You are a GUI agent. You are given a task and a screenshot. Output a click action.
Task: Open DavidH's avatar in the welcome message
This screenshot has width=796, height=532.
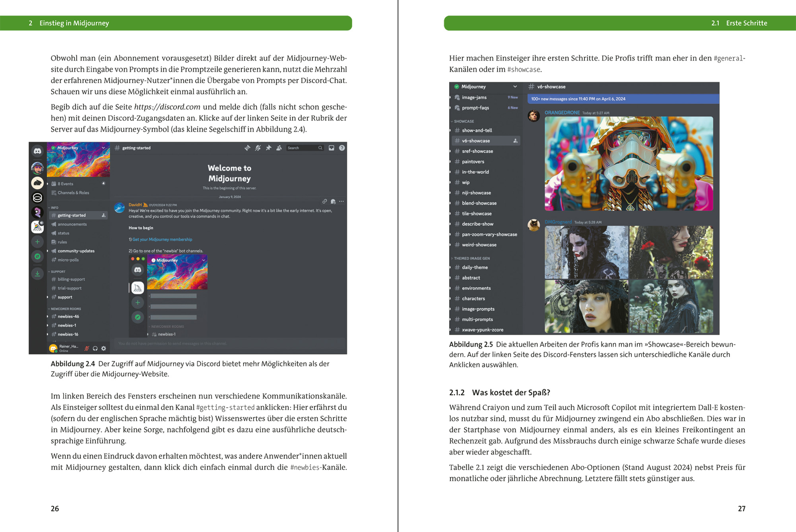click(x=119, y=208)
